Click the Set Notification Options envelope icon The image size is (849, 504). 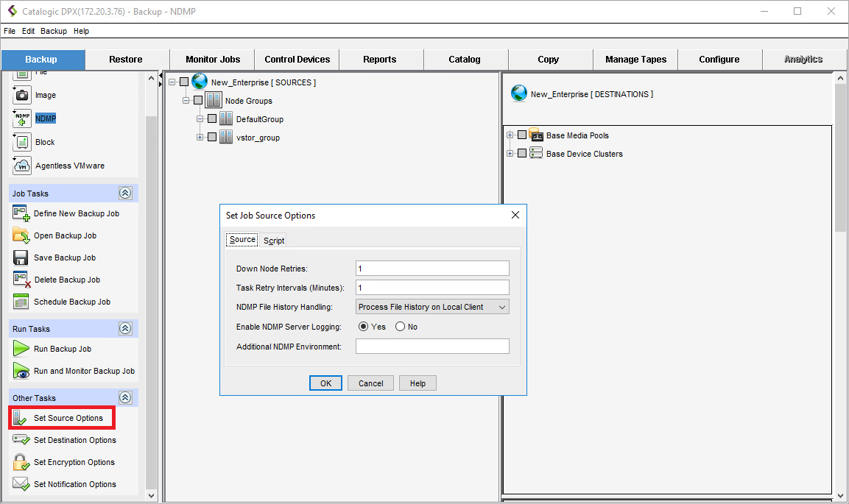tap(21, 484)
